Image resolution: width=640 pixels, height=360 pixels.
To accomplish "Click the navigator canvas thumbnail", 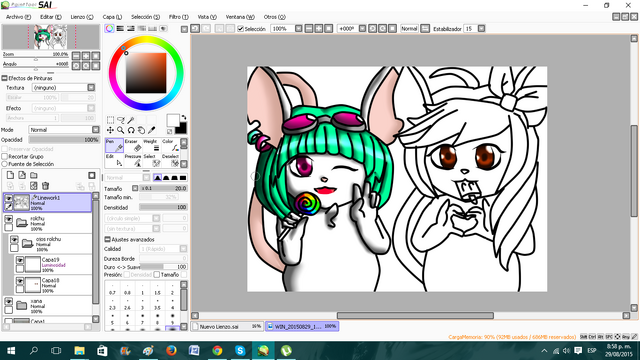I will [51, 37].
